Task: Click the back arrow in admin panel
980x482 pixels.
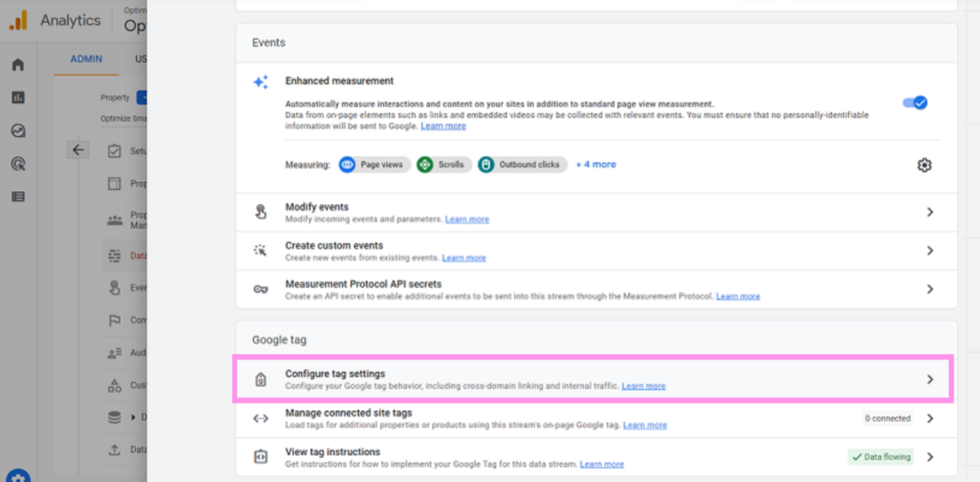Action: click(79, 150)
